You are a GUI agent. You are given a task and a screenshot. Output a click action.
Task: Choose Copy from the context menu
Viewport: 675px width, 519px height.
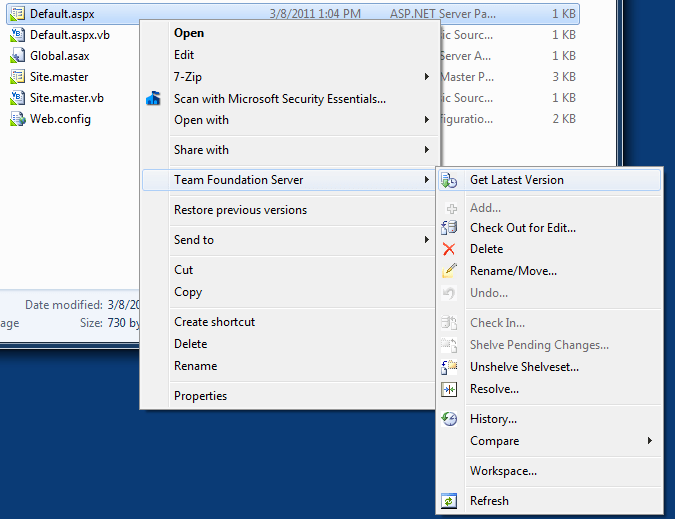tap(289, 292)
